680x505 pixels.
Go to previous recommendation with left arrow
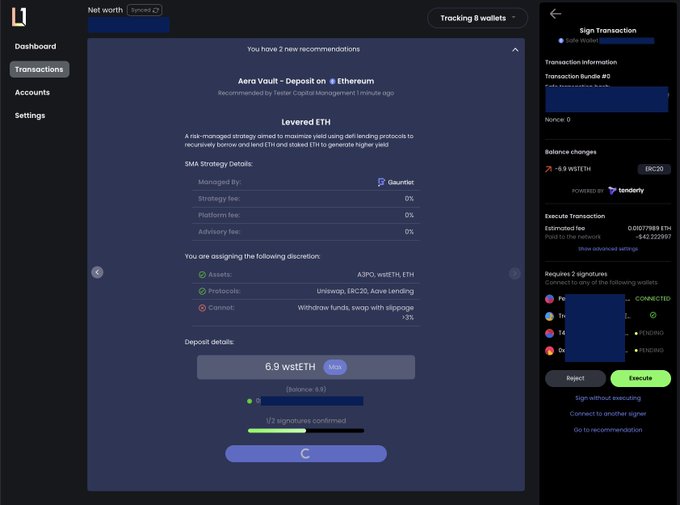coord(97,272)
